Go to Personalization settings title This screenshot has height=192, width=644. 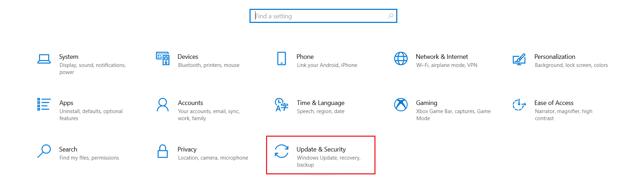[x=555, y=57]
